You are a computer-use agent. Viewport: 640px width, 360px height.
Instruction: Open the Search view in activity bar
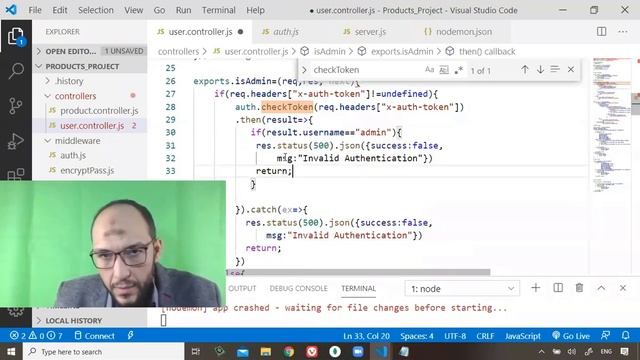[16, 71]
